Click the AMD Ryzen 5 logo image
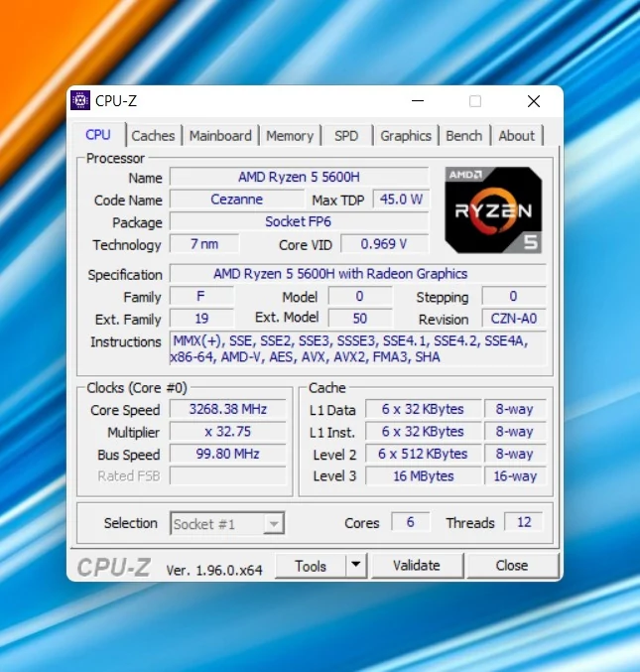The width and height of the screenshot is (640, 672). [493, 210]
